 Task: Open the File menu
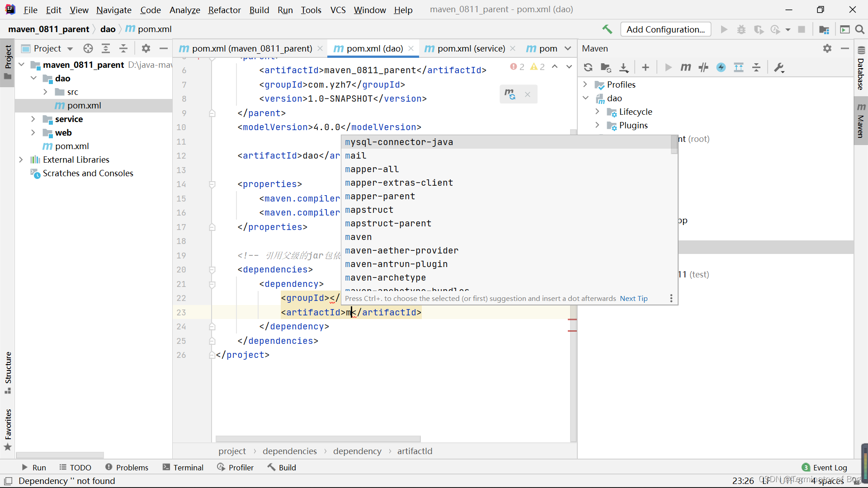[x=30, y=9]
